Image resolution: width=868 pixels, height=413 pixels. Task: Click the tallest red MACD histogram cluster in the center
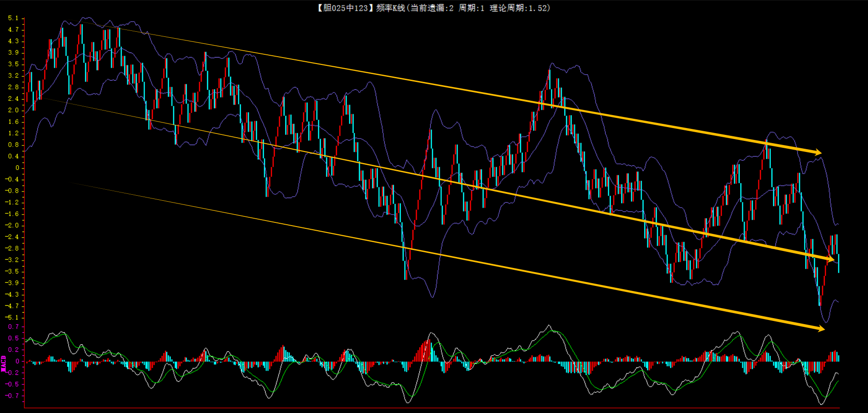click(x=426, y=351)
